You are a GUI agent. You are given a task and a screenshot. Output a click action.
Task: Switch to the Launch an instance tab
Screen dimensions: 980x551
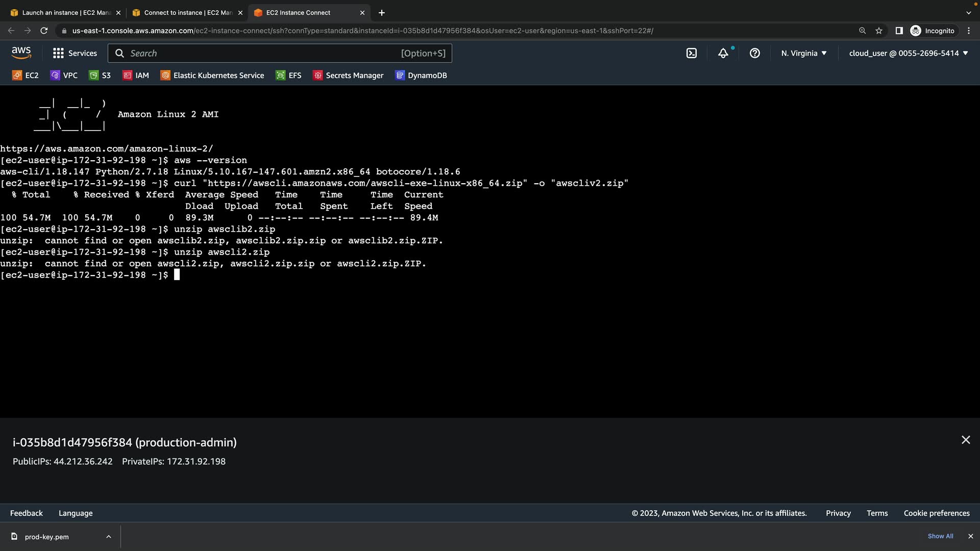click(x=66, y=13)
